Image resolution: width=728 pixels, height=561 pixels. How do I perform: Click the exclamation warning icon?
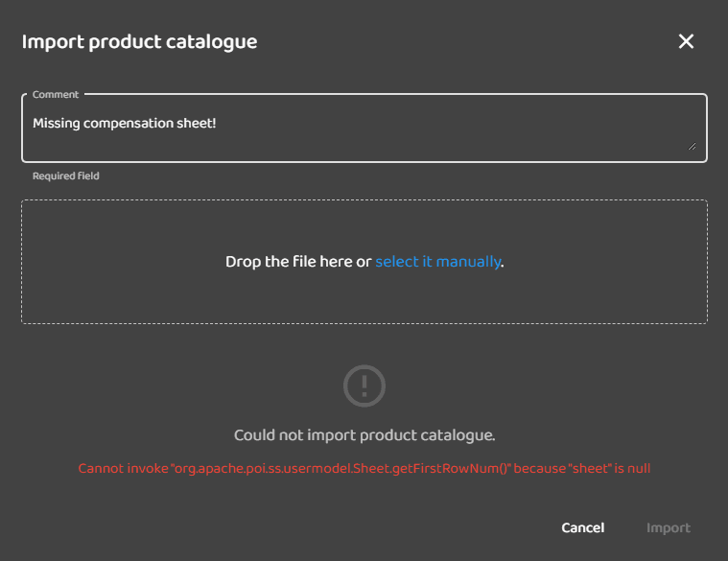[x=364, y=386]
